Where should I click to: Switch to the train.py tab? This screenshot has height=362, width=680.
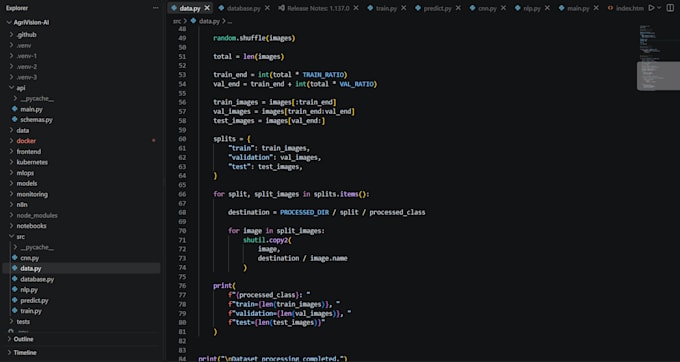coord(386,8)
